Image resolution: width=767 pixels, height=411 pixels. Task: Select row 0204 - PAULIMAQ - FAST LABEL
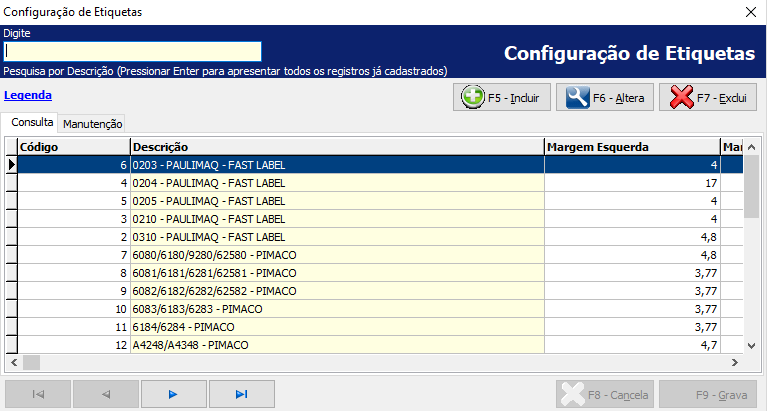pyautogui.click(x=336, y=183)
